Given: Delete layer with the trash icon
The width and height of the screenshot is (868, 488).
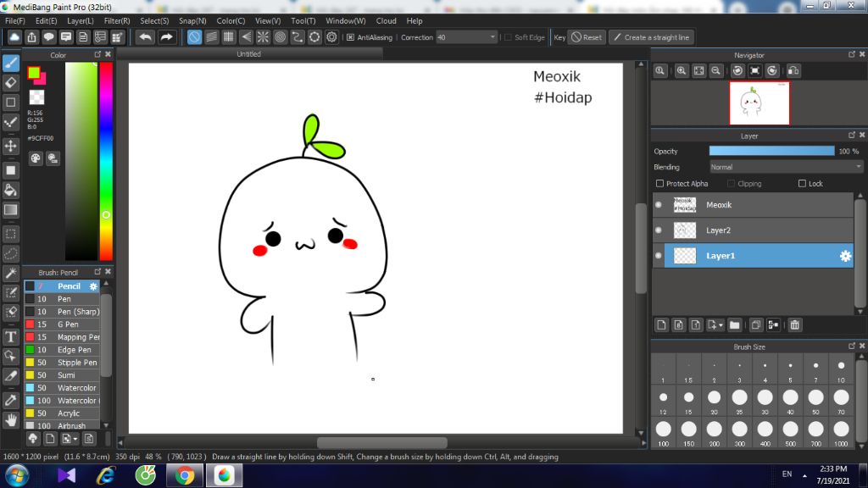Looking at the screenshot, I should [795, 325].
